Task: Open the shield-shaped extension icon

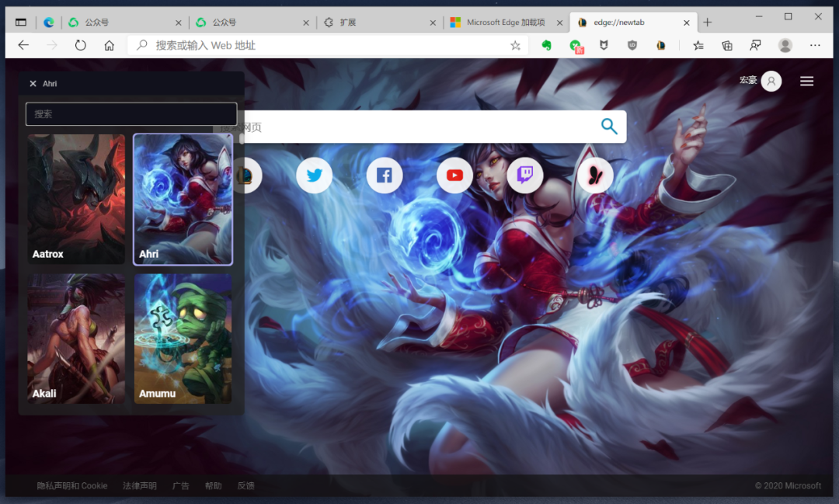Action: [x=604, y=46]
